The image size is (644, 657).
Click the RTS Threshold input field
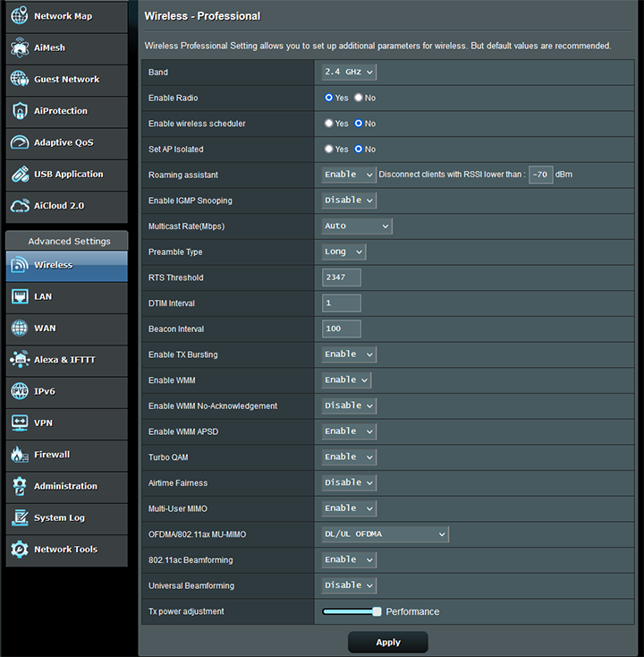[342, 277]
